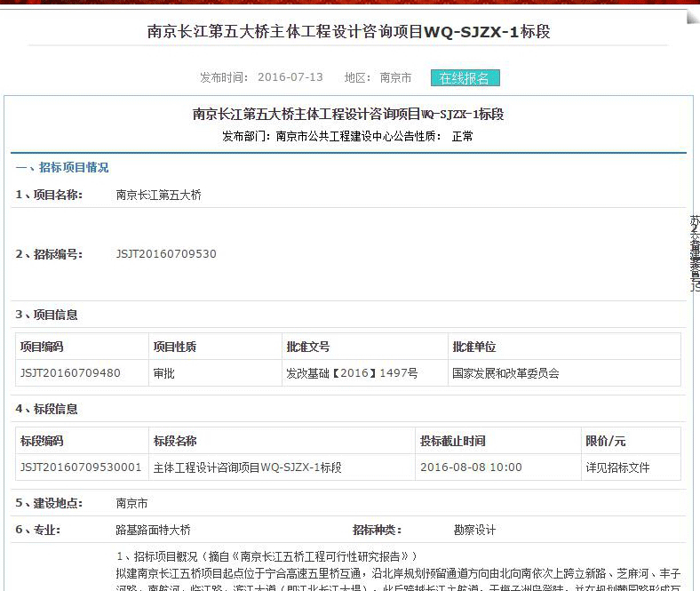Screen dimensions: 700x591
Task: Click the 项目名称 label
Action: tap(49, 195)
